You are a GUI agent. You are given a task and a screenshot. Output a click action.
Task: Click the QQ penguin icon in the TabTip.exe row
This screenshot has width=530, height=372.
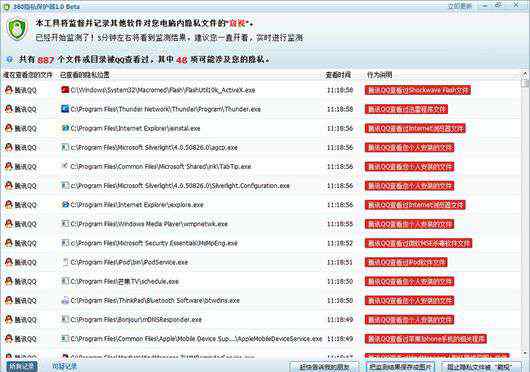9,166
